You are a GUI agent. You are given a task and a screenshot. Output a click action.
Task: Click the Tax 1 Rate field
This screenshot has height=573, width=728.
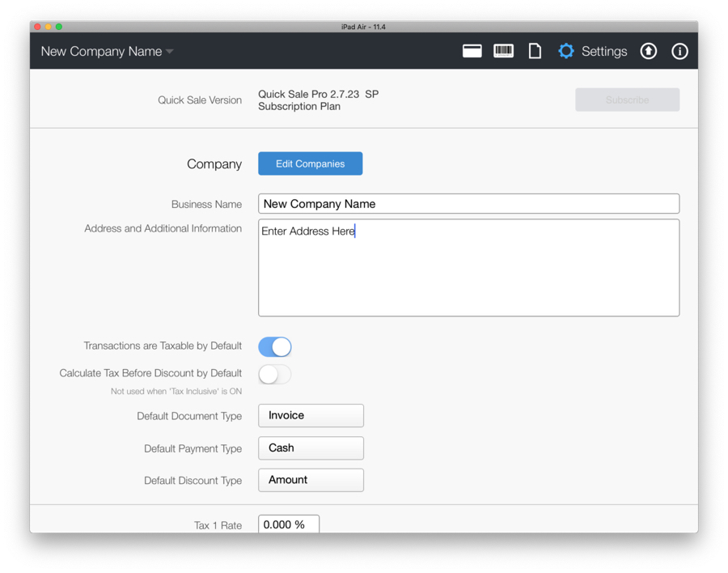pyautogui.click(x=289, y=524)
